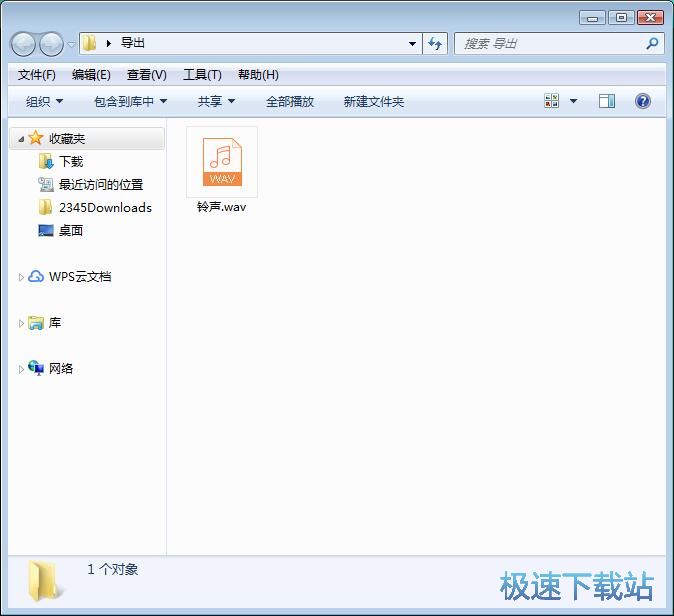Click the 网络 network icon
The width and height of the screenshot is (674, 616).
pos(36,368)
